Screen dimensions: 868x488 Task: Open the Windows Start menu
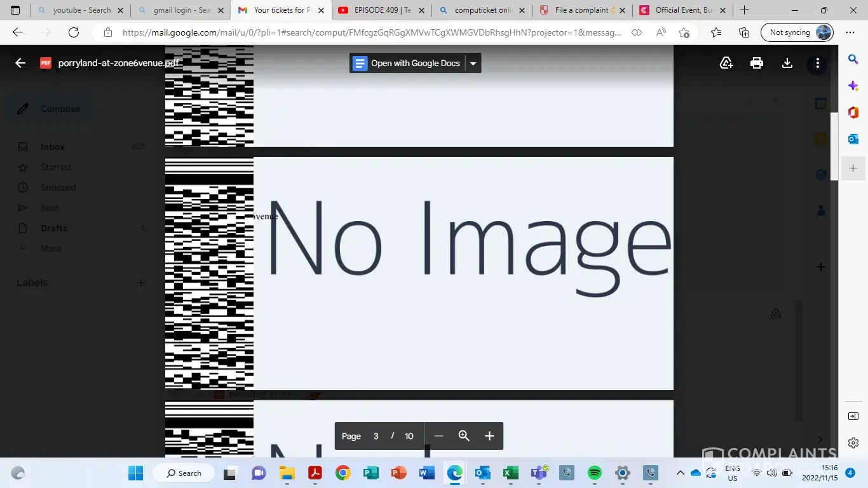point(135,473)
